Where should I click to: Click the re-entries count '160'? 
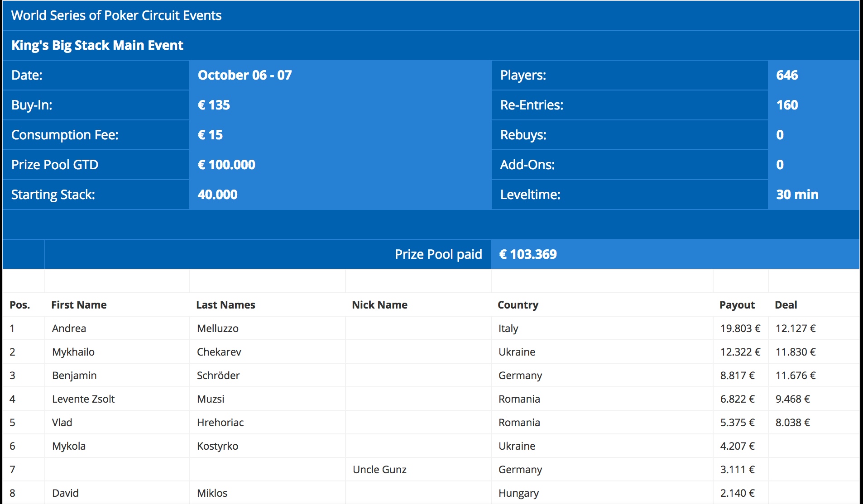point(787,105)
